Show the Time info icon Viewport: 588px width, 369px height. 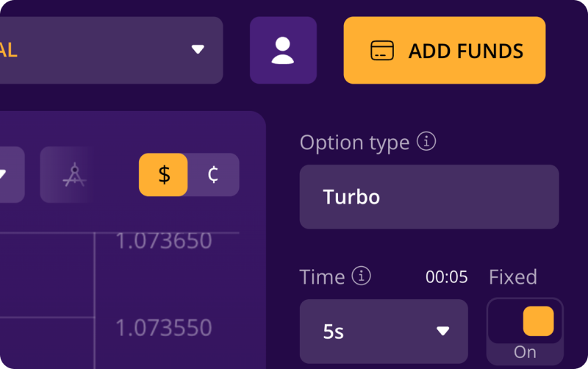tap(361, 276)
